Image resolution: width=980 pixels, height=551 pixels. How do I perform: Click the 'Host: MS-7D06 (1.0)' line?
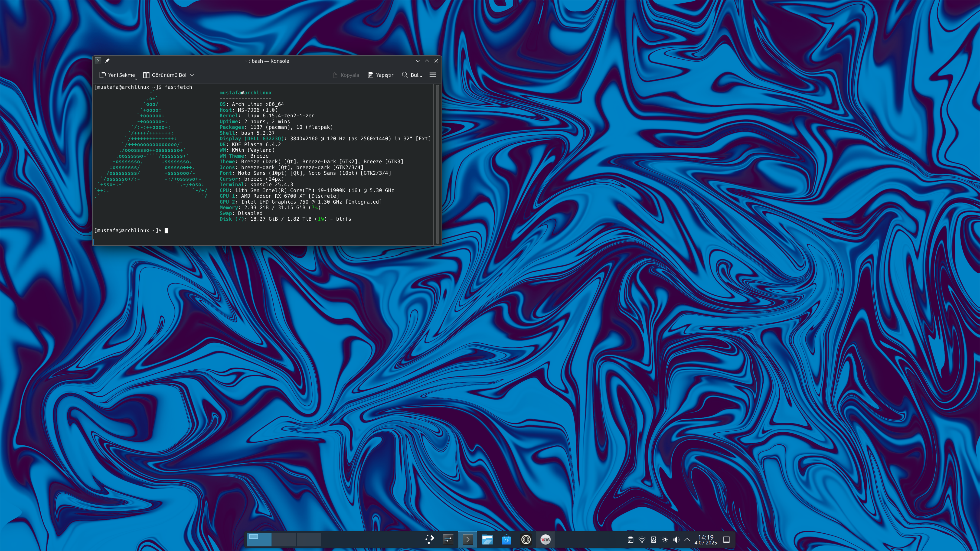248,110
